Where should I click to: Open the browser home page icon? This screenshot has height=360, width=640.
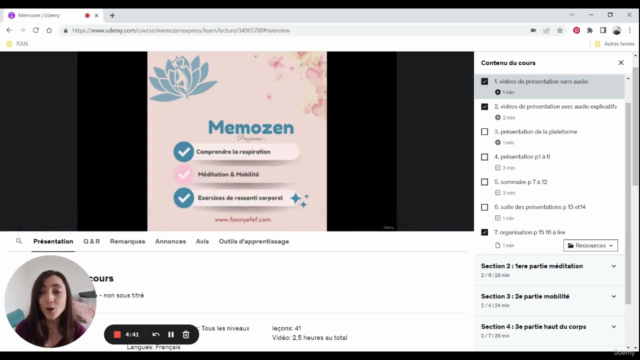(49, 30)
